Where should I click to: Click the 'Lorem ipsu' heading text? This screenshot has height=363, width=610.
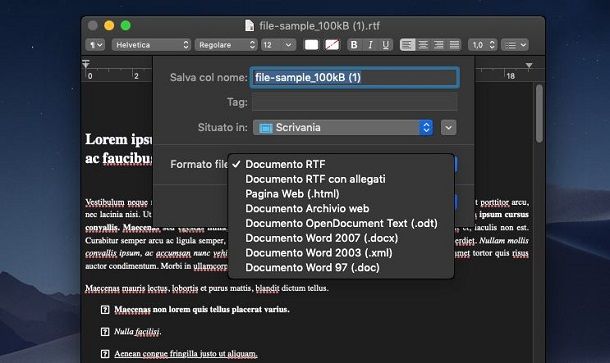(x=119, y=140)
